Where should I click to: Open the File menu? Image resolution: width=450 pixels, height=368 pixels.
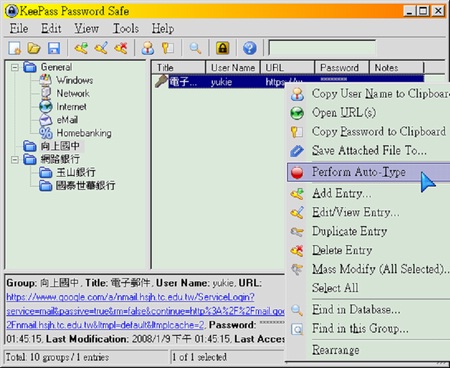tap(19, 29)
